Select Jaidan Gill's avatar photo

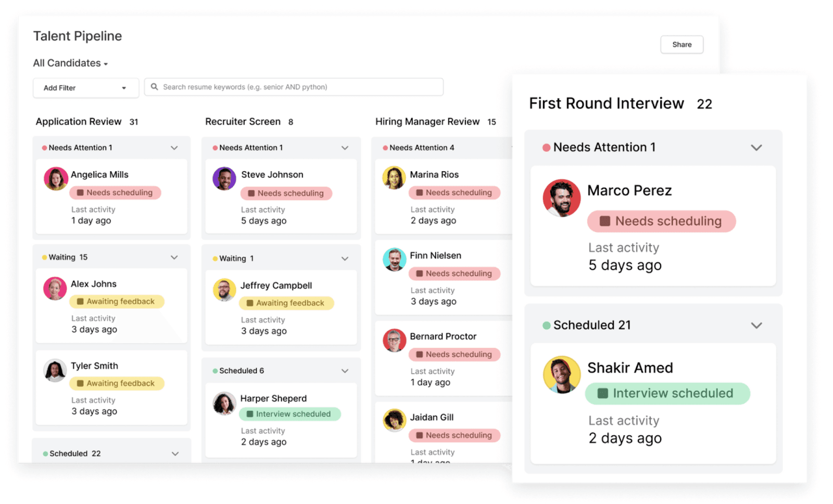click(x=395, y=421)
